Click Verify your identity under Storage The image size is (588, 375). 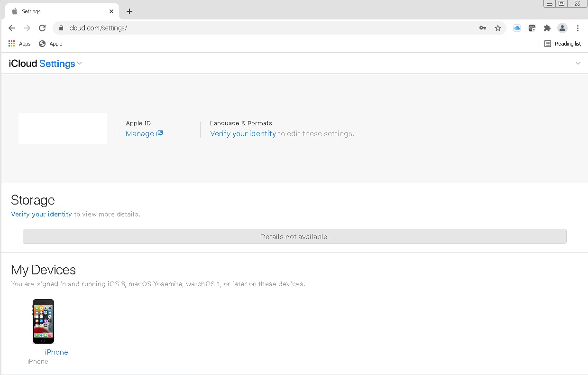41,214
